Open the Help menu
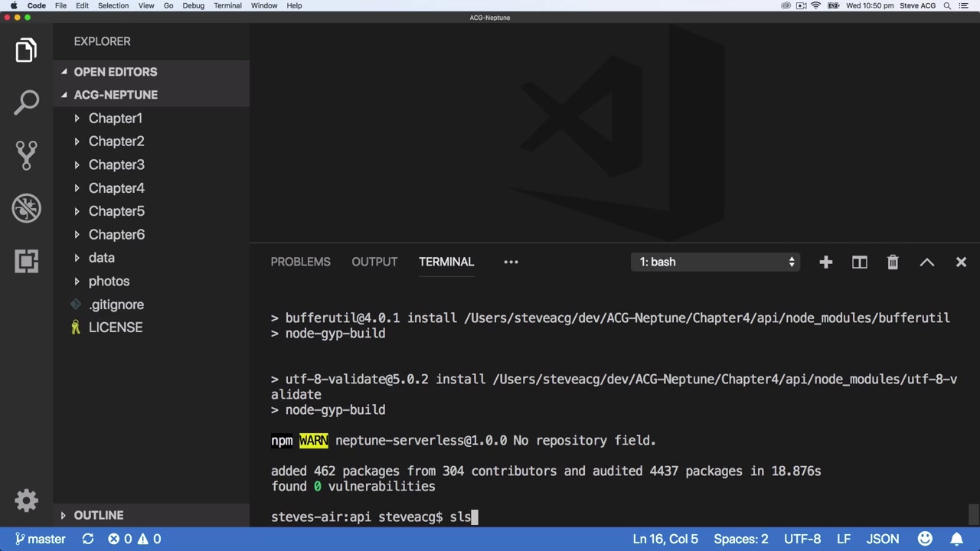 pyautogui.click(x=294, y=5)
